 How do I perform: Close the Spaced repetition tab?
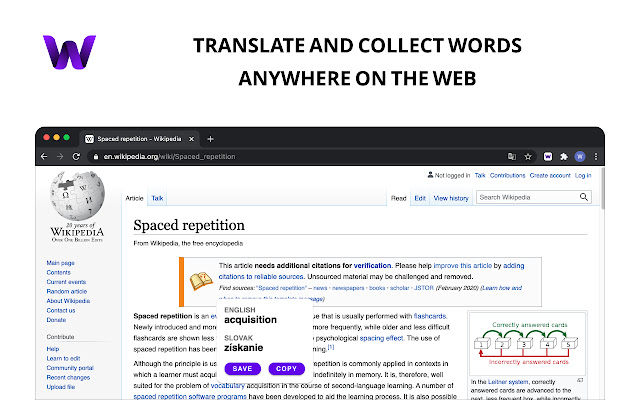(x=191, y=139)
